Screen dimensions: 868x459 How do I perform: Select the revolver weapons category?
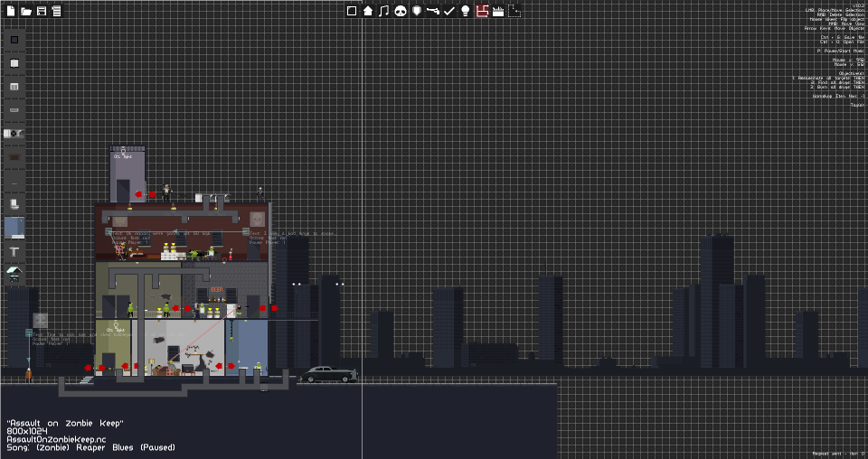point(433,11)
